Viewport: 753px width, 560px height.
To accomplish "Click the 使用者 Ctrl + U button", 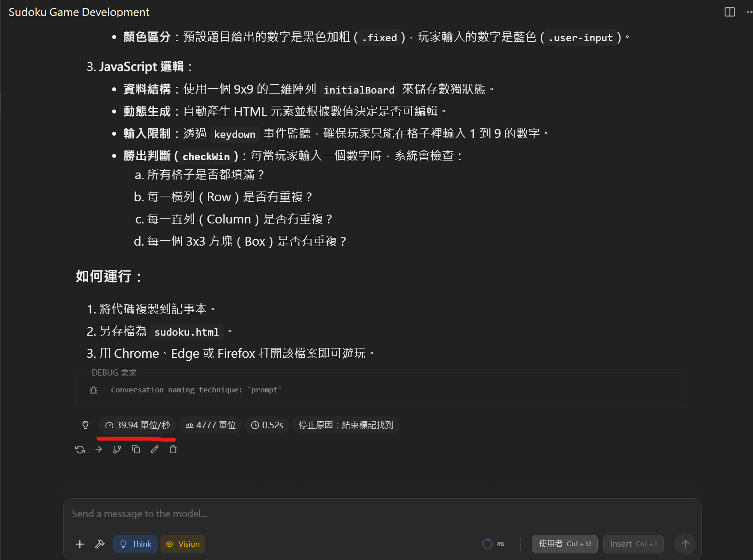I will [565, 544].
